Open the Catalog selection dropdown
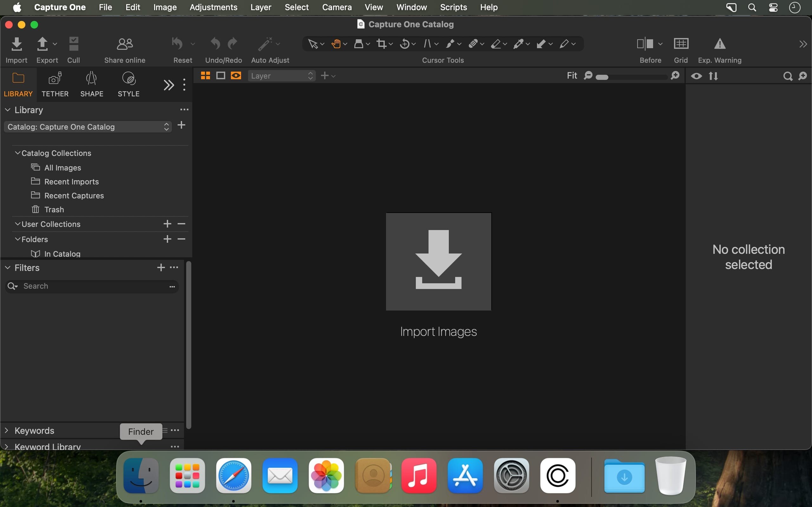The width and height of the screenshot is (812, 507). 88,127
